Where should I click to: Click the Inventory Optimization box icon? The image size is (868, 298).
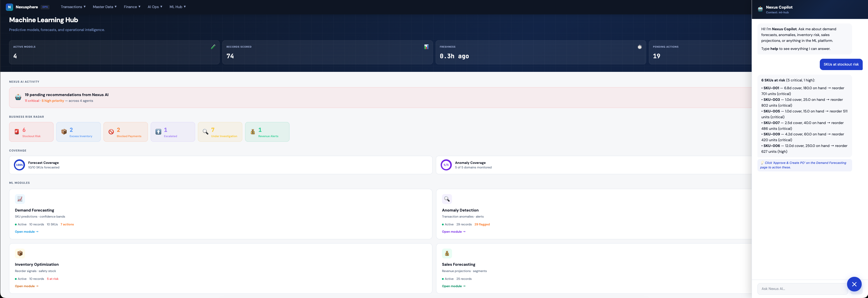(x=20, y=253)
